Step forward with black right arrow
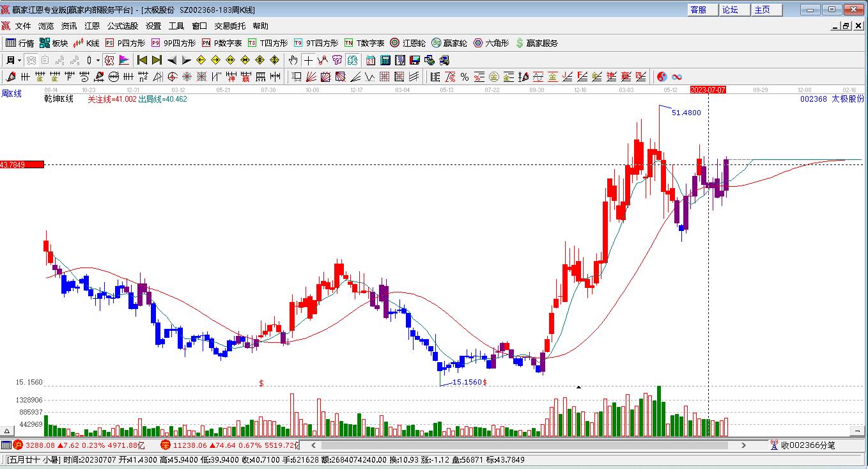Screen dimensions: 868x469 [186, 60]
